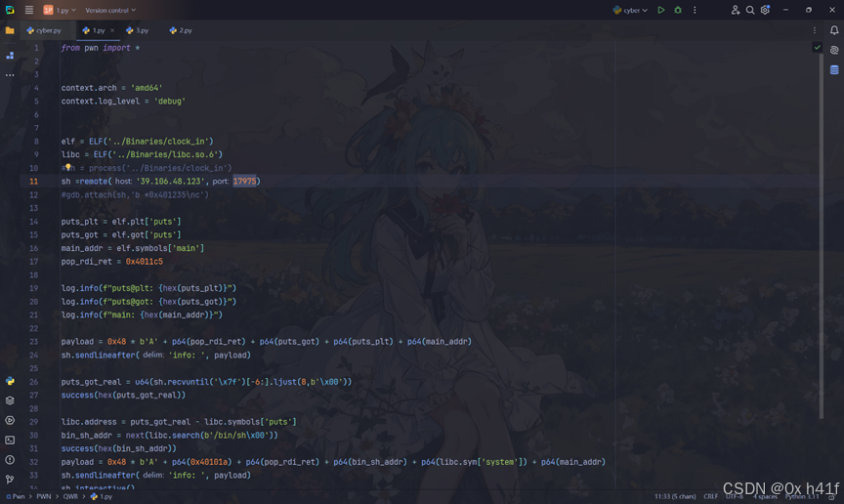
Task: Click the inspections green checkmark
Action: point(817,48)
